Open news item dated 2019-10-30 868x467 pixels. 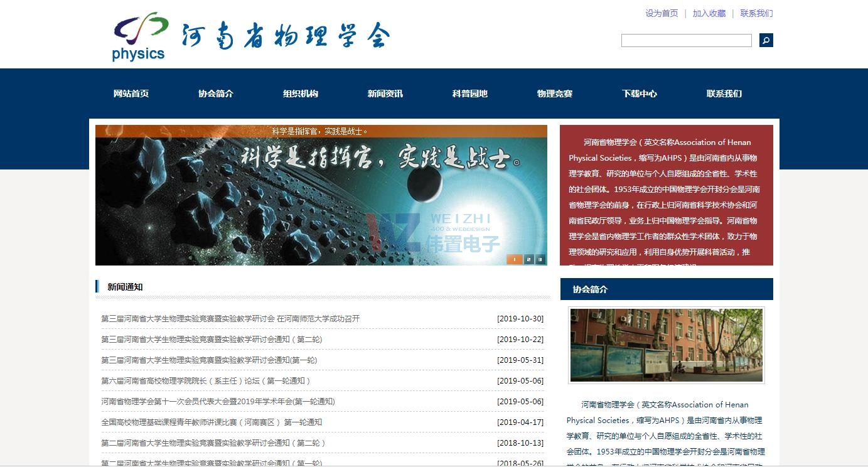coord(230,319)
